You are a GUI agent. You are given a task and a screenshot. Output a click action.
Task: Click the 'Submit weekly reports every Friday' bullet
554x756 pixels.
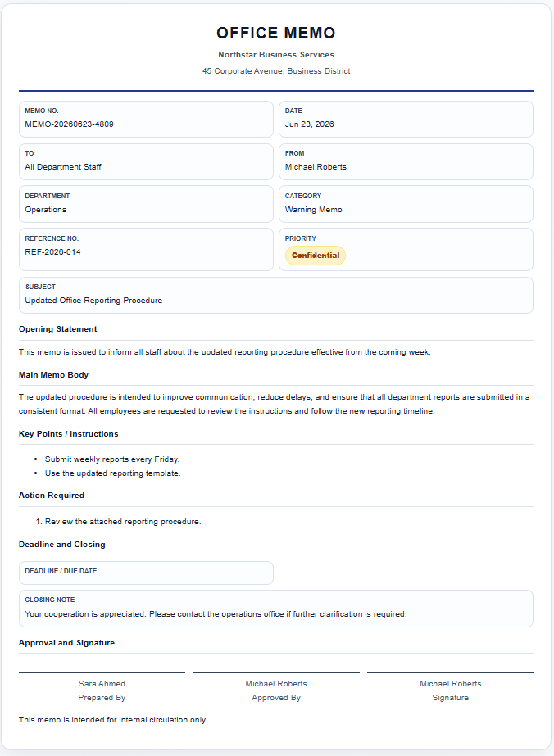pos(112,459)
